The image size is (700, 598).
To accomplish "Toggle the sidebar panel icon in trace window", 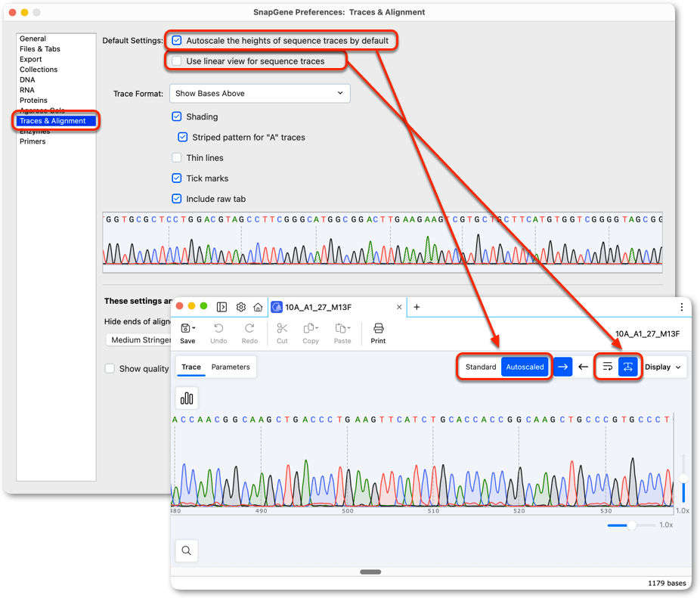I will coord(221,307).
